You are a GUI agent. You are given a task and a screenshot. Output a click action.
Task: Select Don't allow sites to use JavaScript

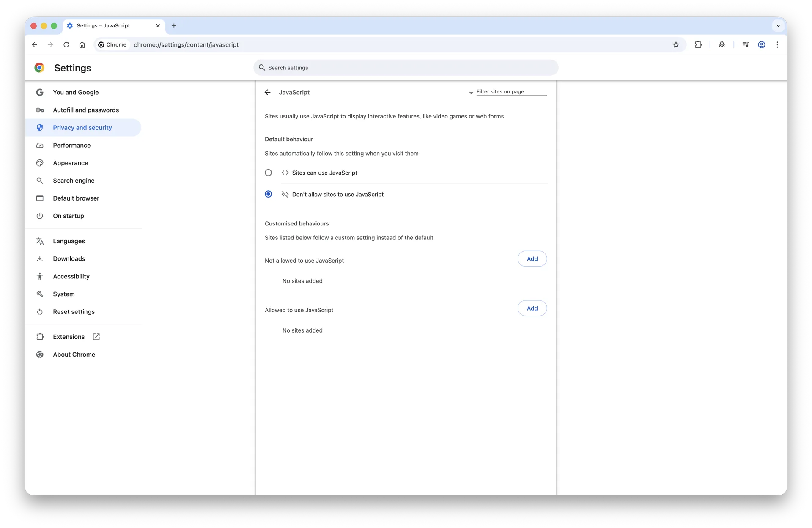click(269, 194)
